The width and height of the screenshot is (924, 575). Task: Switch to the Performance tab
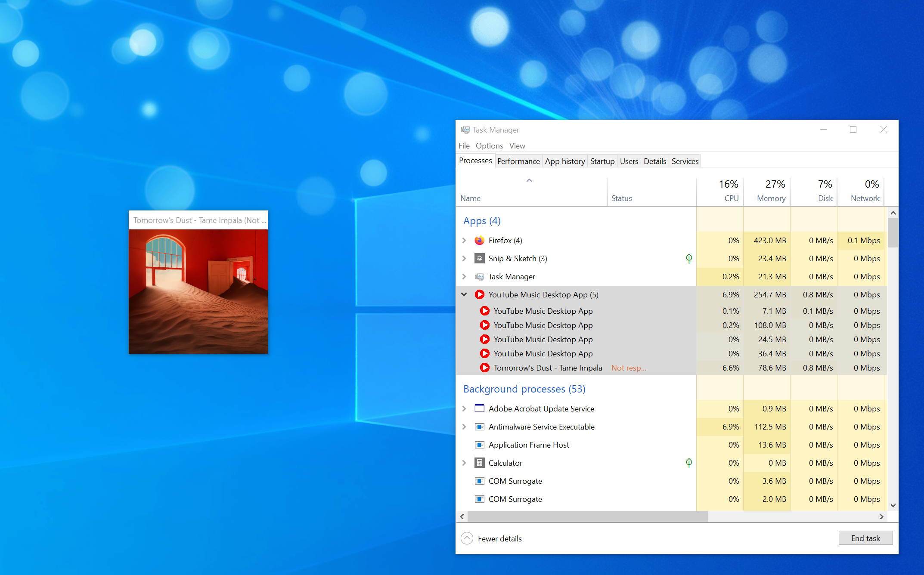(x=518, y=161)
